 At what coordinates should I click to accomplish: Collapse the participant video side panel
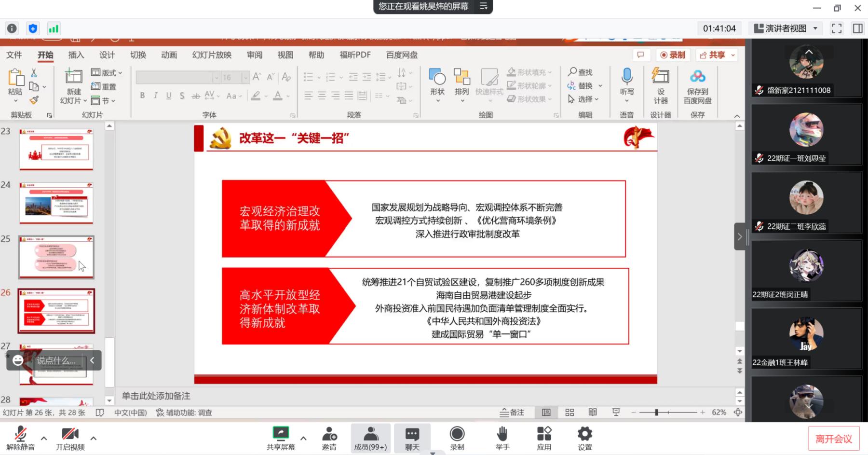tap(740, 236)
